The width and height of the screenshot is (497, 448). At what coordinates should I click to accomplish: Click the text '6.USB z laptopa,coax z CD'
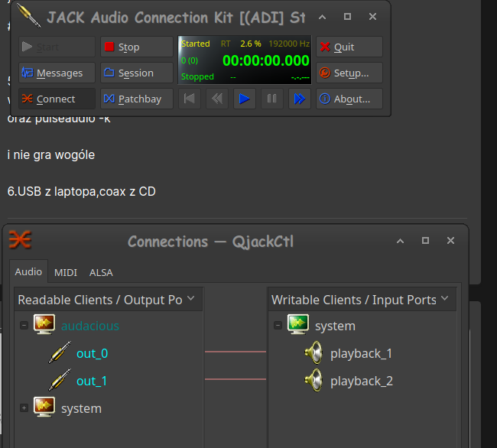pyautogui.click(x=82, y=191)
